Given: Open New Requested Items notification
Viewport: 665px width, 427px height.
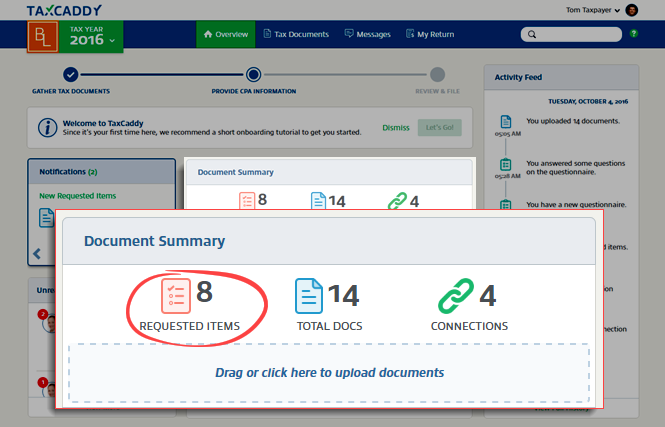Looking at the screenshot, I should pos(78,196).
